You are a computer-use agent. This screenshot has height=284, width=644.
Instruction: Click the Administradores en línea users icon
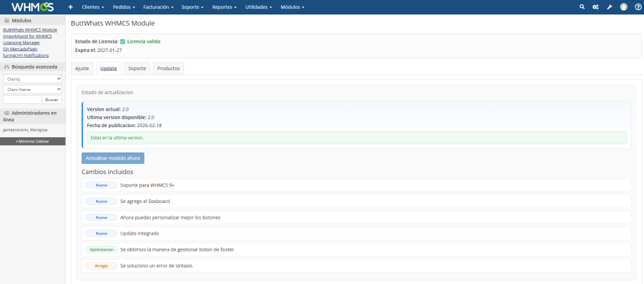coord(6,113)
